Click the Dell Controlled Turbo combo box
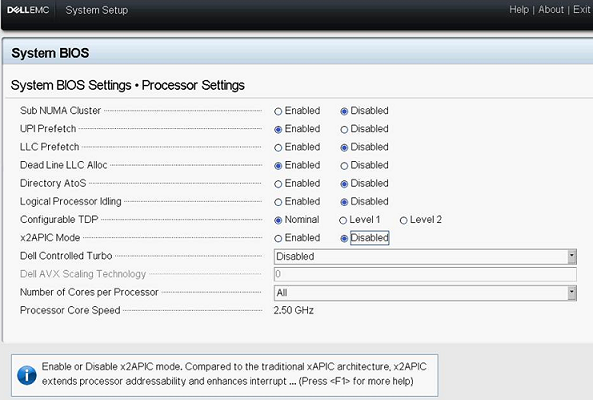 pos(425,256)
